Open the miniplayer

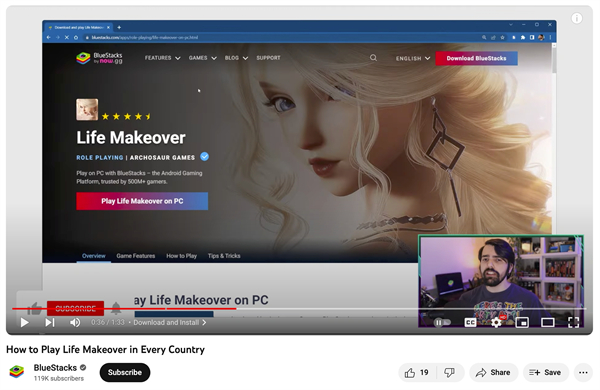pos(522,323)
